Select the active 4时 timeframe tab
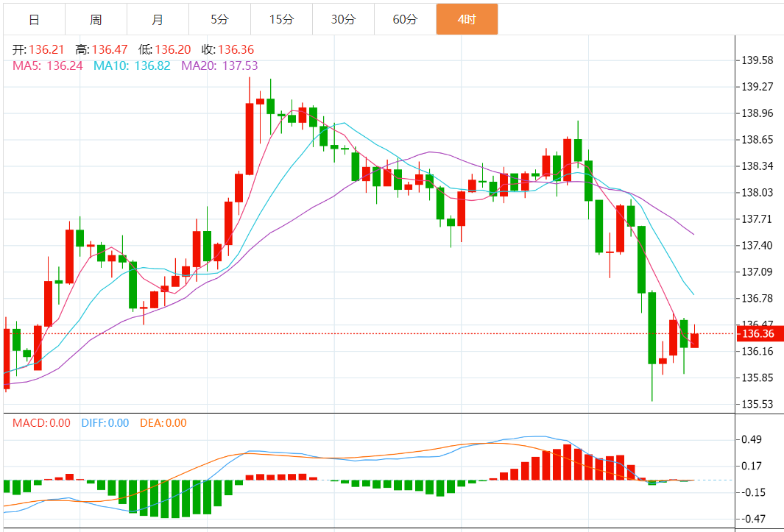Viewport: 784px width, 532px height. coord(467,20)
